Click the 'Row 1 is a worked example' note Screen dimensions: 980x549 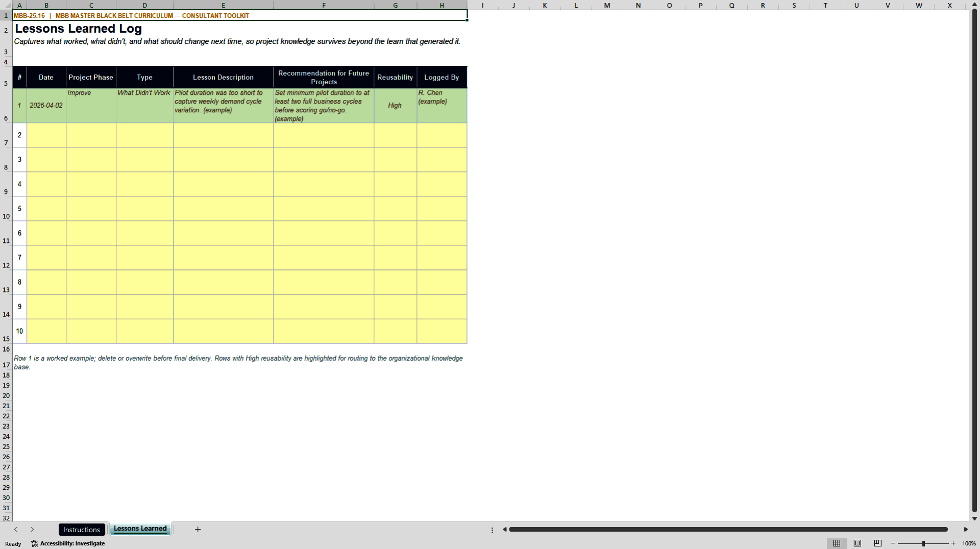(238, 362)
